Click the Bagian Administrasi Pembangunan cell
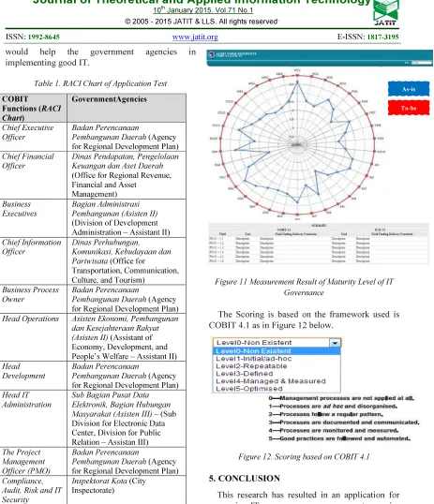Screen dimensions: 434x504 coord(127,218)
